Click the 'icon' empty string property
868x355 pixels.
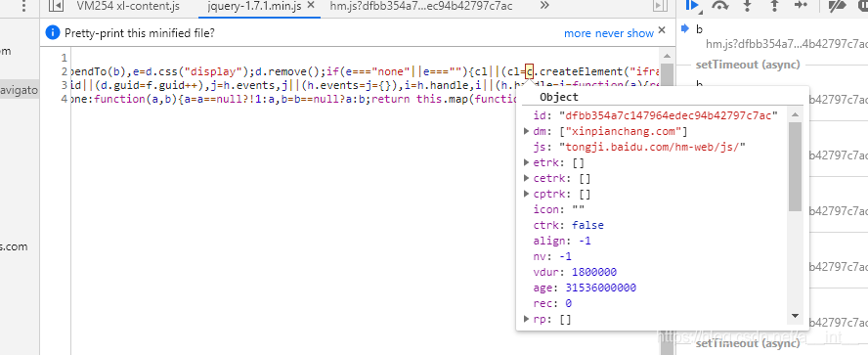[x=559, y=209]
